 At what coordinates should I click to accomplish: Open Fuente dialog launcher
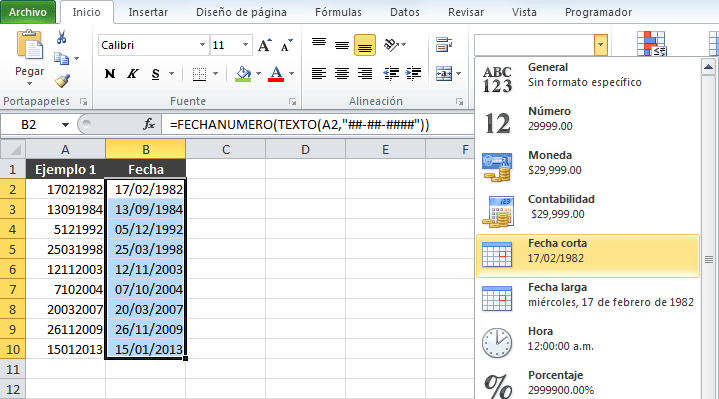tap(292, 102)
